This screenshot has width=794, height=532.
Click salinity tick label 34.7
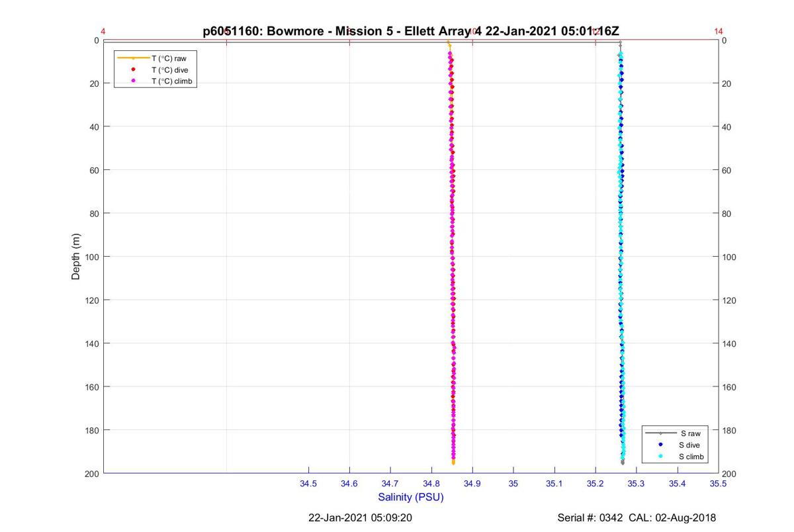[390, 484]
